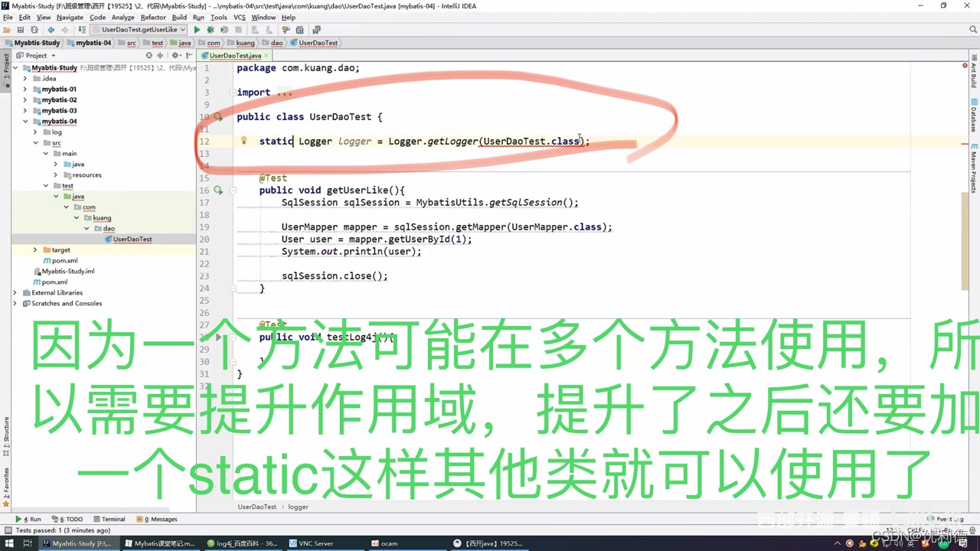Open the VCS menu

coord(240,17)
